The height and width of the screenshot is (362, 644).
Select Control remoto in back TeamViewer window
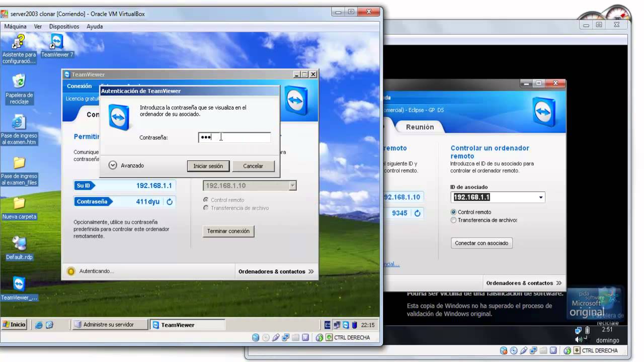point(453,212)
